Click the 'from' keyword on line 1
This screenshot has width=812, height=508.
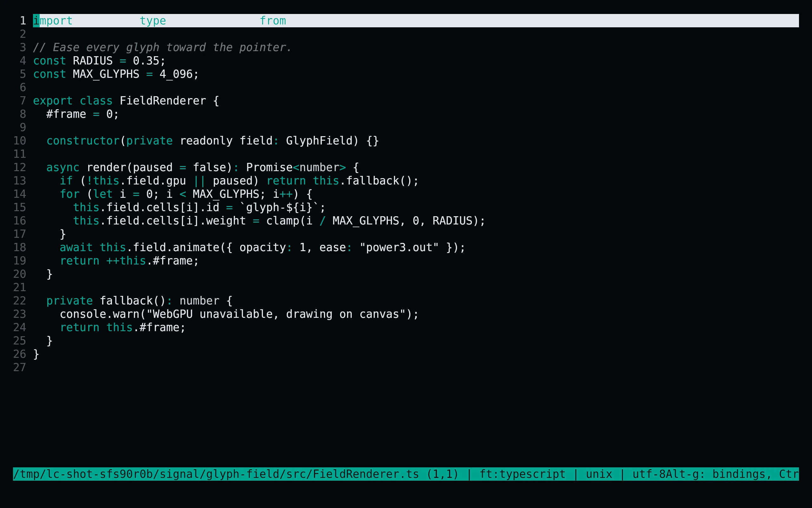273,21
